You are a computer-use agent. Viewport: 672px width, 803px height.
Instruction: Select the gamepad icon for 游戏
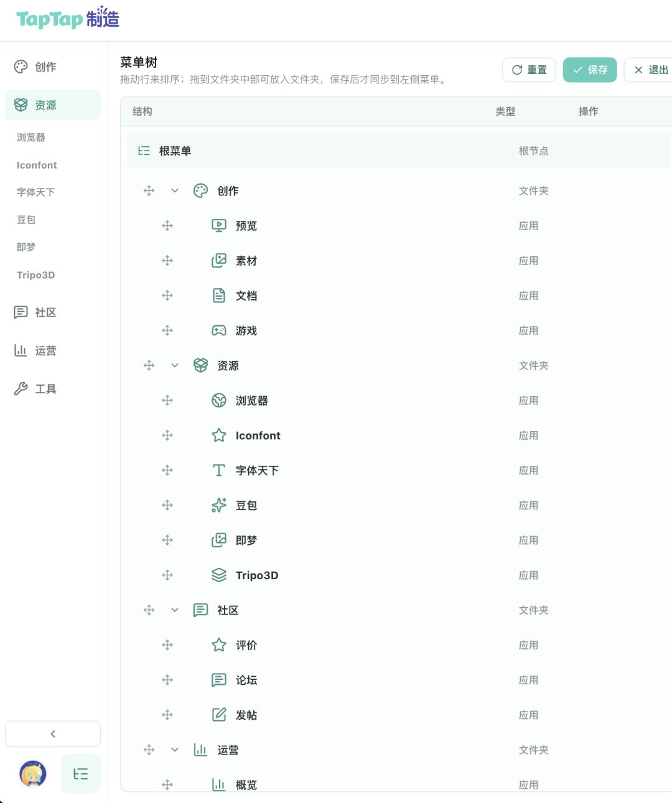tap(219, 330)
